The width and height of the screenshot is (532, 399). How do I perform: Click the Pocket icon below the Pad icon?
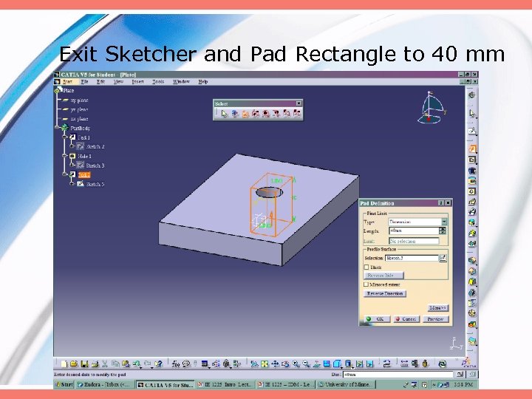(472, 160)
